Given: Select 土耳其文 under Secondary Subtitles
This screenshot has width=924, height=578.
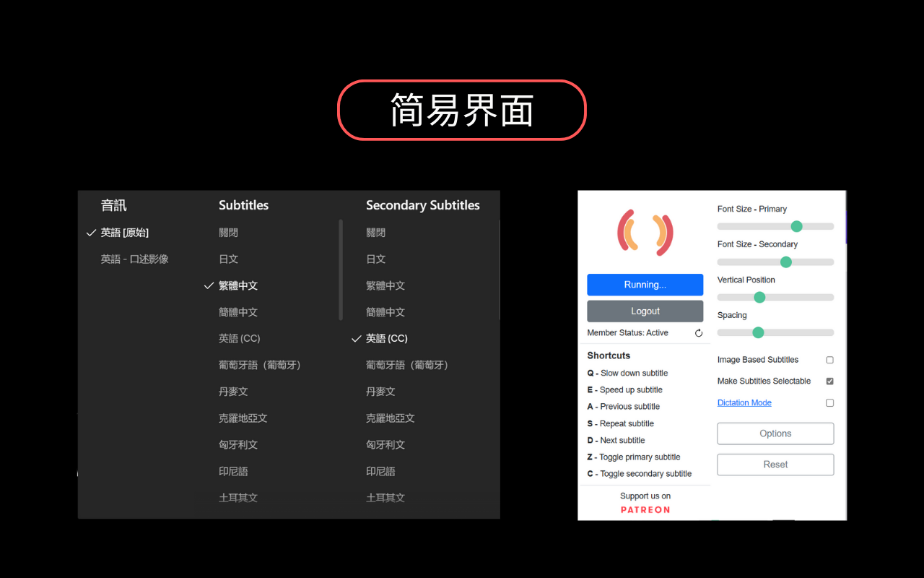Looking at the screenshot, I should (385, 497).
